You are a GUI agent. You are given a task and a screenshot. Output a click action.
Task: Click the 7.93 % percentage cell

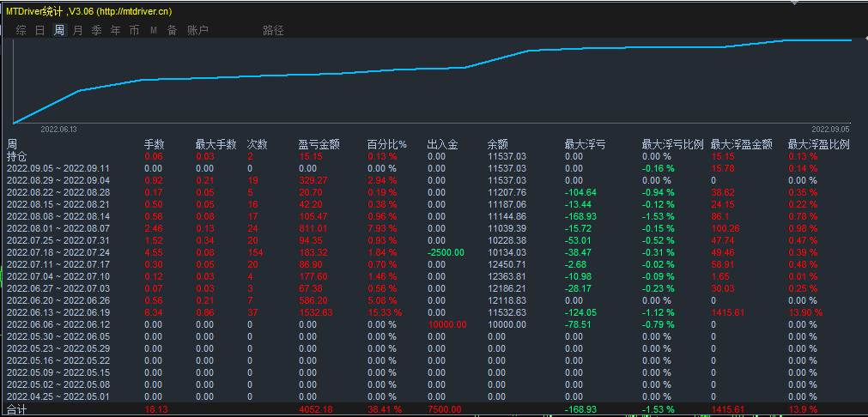pyautogui.click(x=382, y=228)
